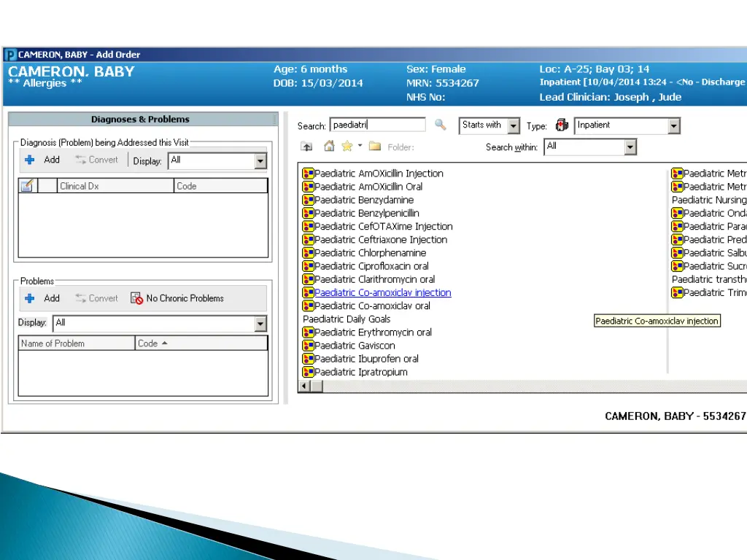Viewport: 747px width, 560px height.
Task: Click the Add plus icon under Diagnosis
Action: click(x=29, y=160)
